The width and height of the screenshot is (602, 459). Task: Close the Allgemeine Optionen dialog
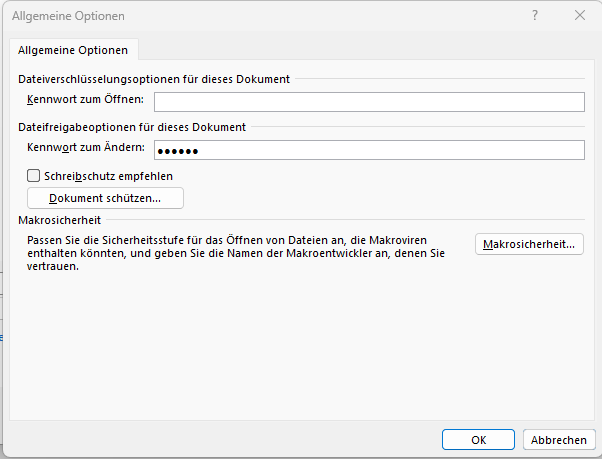[x=580, y=16]
